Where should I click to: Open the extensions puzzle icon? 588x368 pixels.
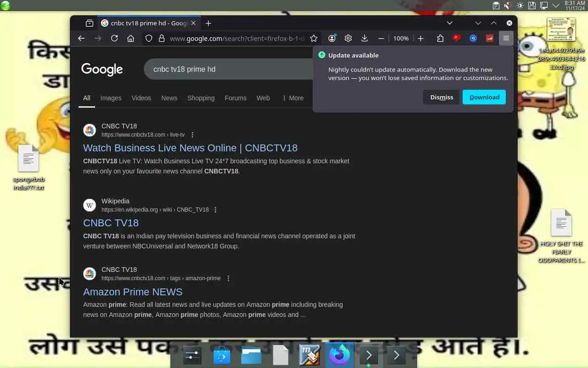pyautogui.click(x=440, y=39)
